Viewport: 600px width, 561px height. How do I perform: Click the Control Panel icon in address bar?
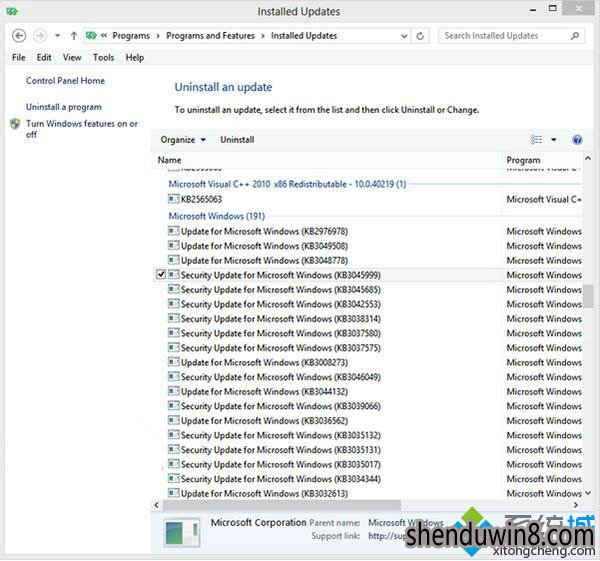point(91,36)
